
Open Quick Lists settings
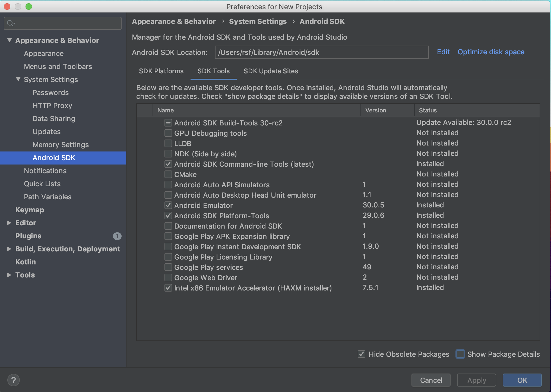coord(63,184)
